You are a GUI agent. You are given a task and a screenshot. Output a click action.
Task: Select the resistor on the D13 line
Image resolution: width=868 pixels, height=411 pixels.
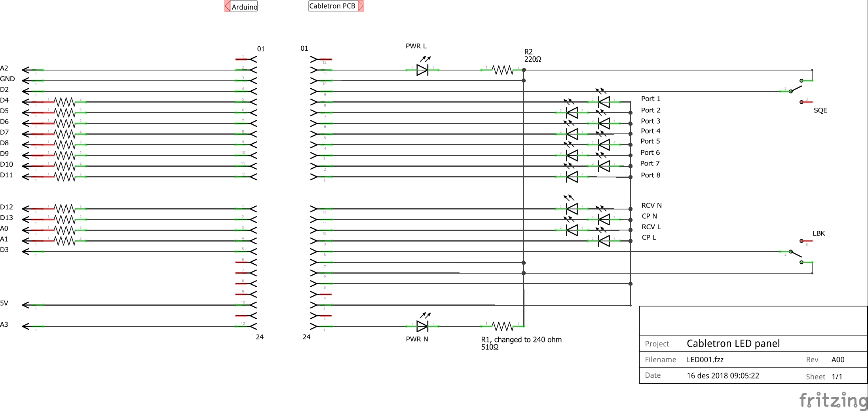[x=65, y=219]
